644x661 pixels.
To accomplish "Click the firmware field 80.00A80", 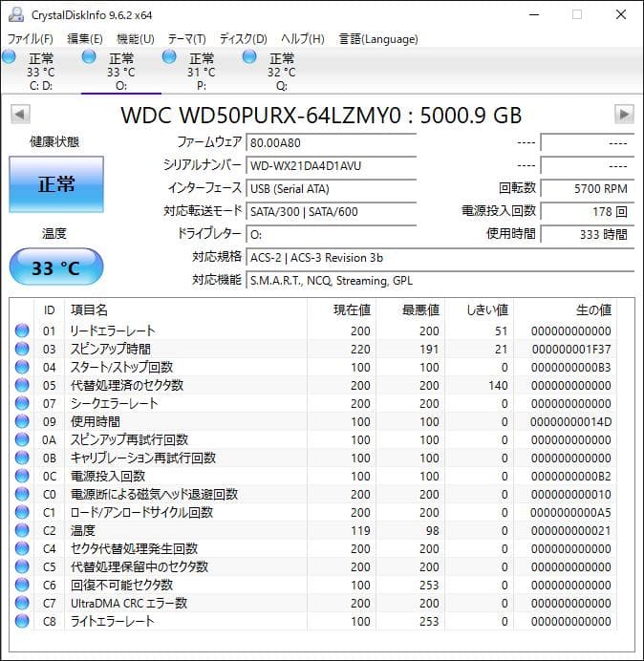I will (331, 143).
